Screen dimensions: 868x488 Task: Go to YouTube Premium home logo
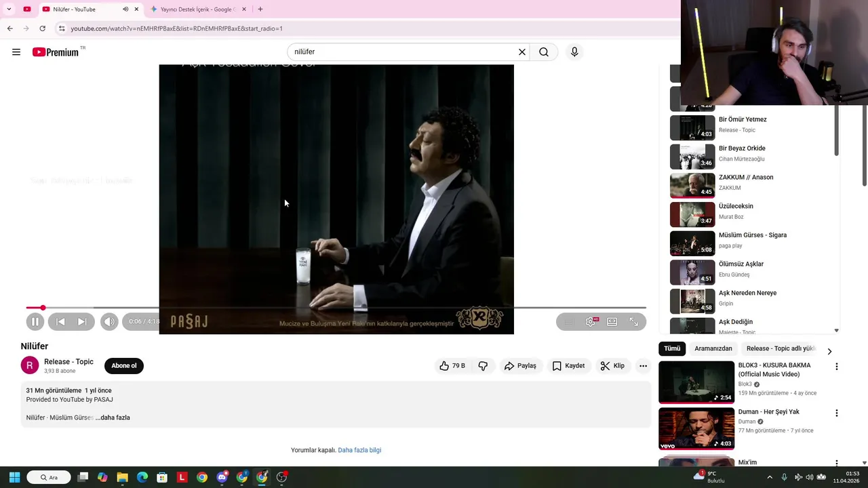click(56, 52)
